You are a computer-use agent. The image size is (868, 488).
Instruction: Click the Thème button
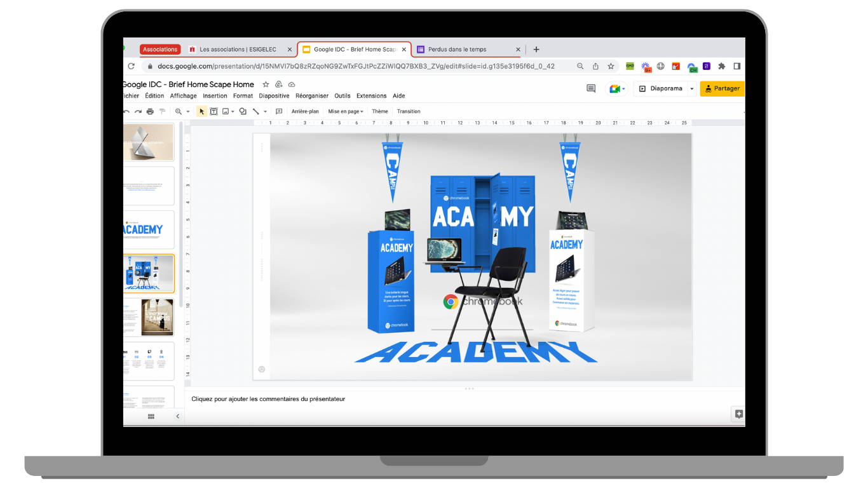(x=380, y=111)
